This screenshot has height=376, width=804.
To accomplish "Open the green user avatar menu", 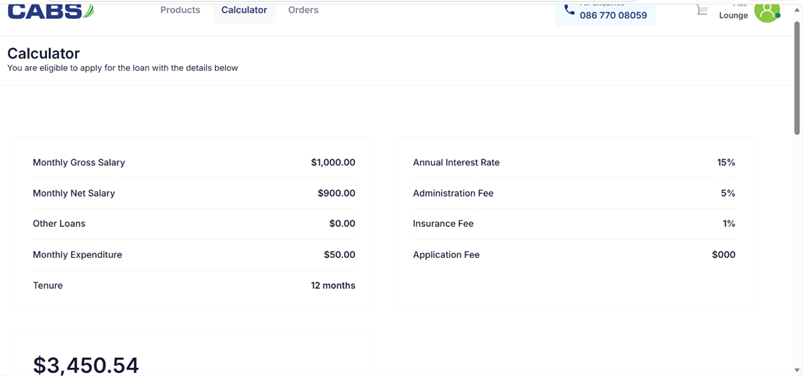I will 767,11.
